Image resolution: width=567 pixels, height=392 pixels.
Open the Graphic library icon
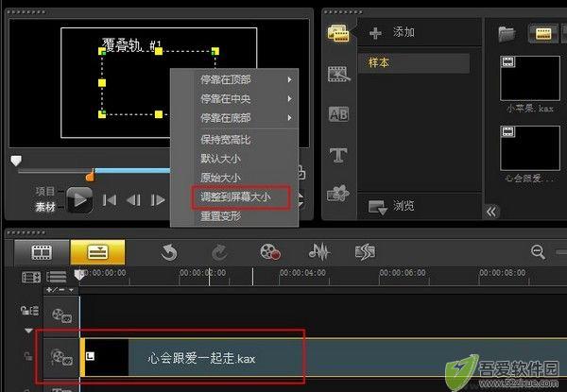click(x=338, y=194)
